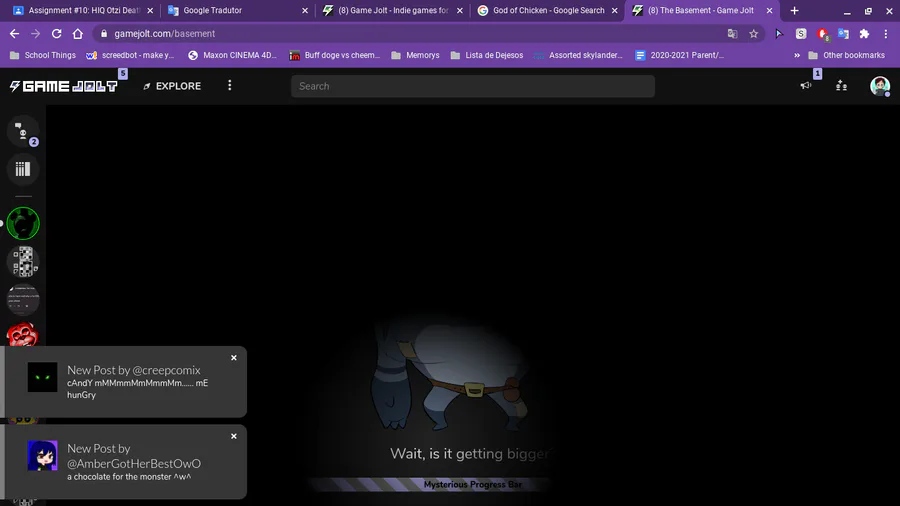
Task: Open the green circle community in sidebar
Action: [x=23, y=223]
